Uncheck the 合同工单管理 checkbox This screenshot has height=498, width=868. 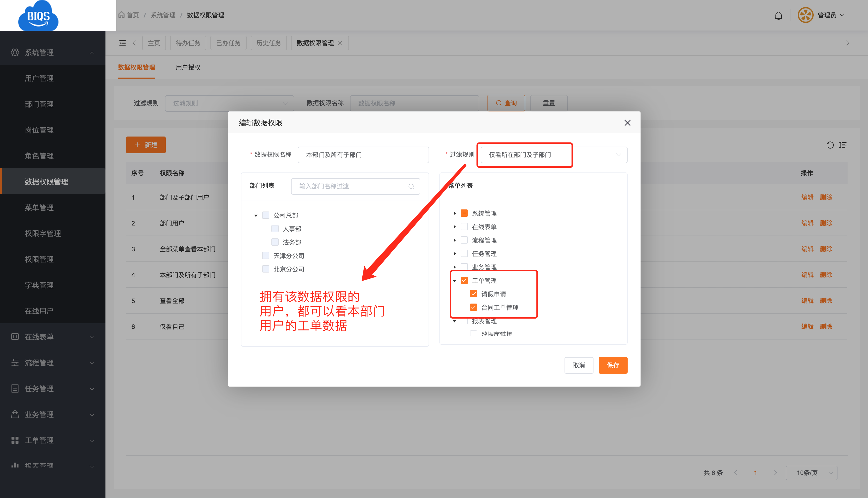click(x=473, y=307)
